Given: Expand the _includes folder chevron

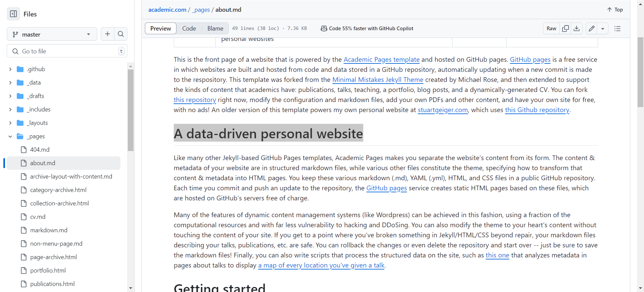Looking at the screenshot, I should click(10, 109).
